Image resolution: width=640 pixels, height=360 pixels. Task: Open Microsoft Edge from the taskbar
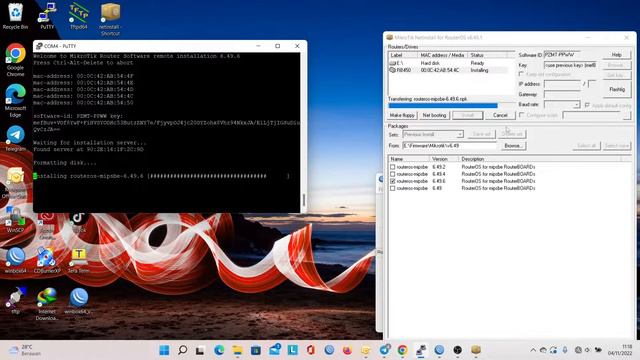[x=219, y=350]
